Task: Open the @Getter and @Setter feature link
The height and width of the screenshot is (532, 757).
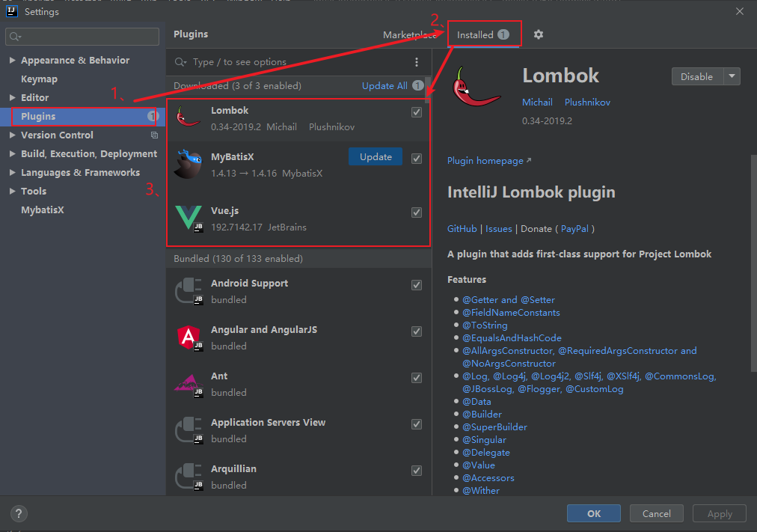Action: click(509, 300)
